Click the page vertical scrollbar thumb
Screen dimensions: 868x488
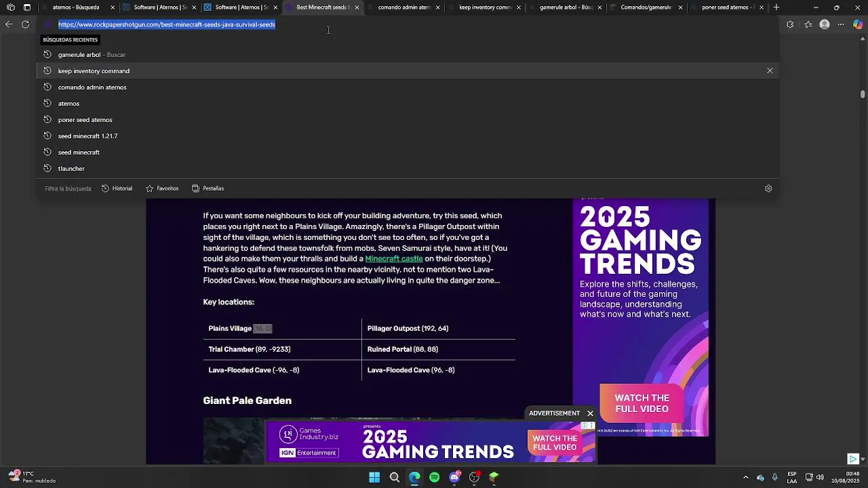(x=863, y=94)
